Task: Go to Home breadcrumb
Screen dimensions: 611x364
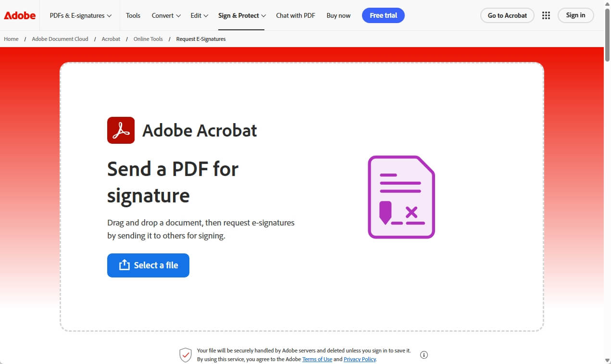Action: [11, 39]
